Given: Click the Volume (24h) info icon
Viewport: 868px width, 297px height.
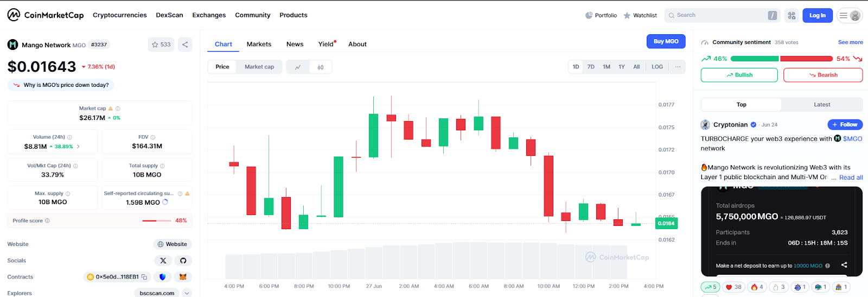Looking at the screenshot, I should pyautogui.click(x=69, y=137).
